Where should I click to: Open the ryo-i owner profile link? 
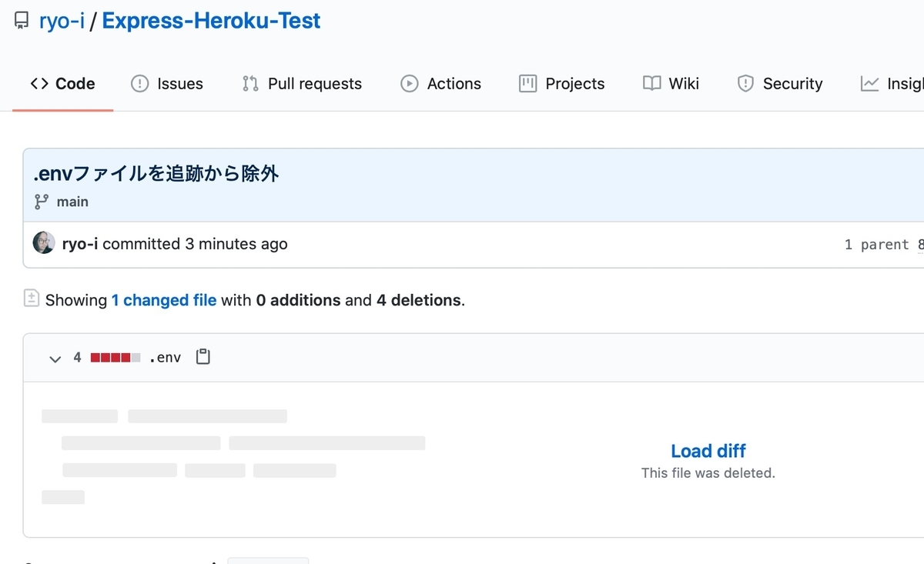coord(62,21)
